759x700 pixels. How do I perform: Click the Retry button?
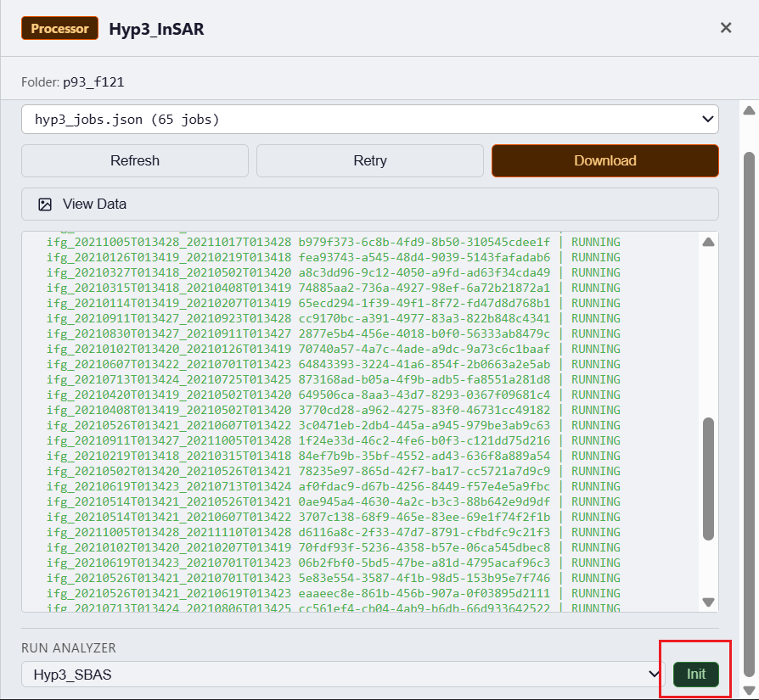[x=370, y=160]
